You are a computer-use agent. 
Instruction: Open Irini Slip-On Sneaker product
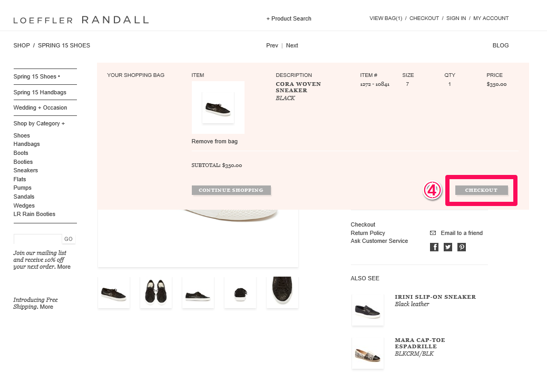pyautogui.click(x=435, y=297)
